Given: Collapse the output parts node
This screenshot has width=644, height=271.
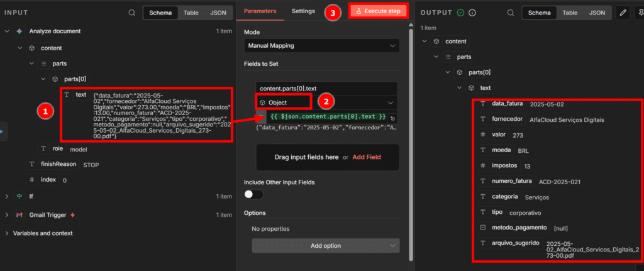Looking at the screenshot, I should [436, 57].
